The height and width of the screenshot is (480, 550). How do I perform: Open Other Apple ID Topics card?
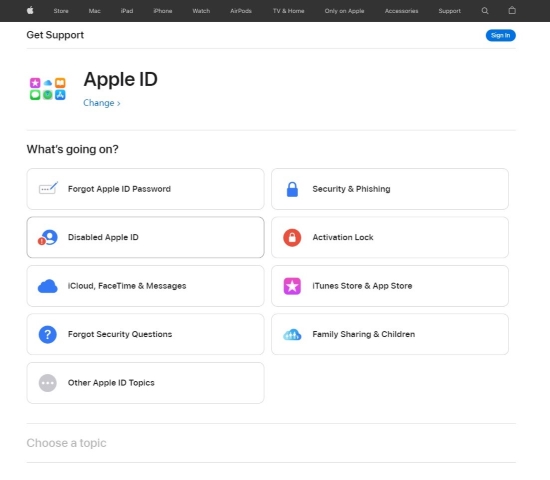point(145,383)
